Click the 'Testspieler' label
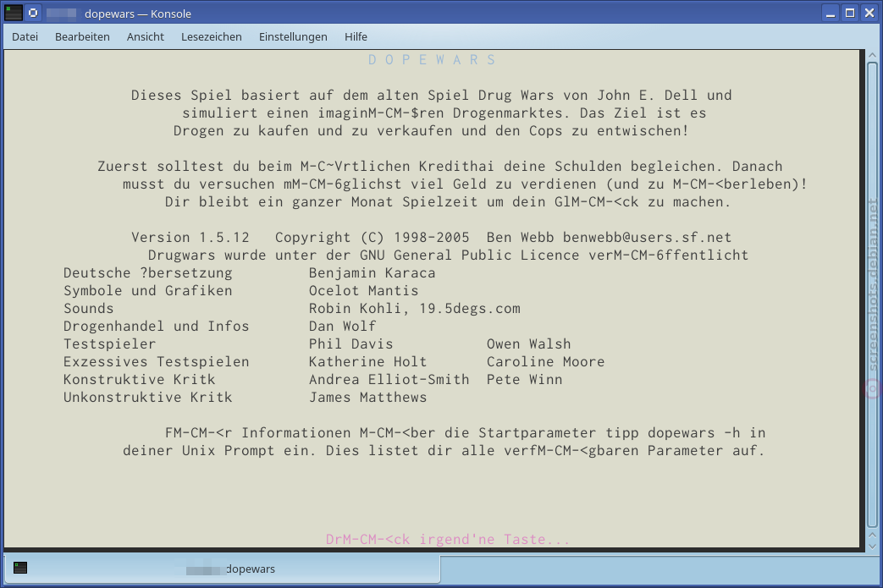The height and width of the screenshot is (588, 883). click(x=110, y=343)
